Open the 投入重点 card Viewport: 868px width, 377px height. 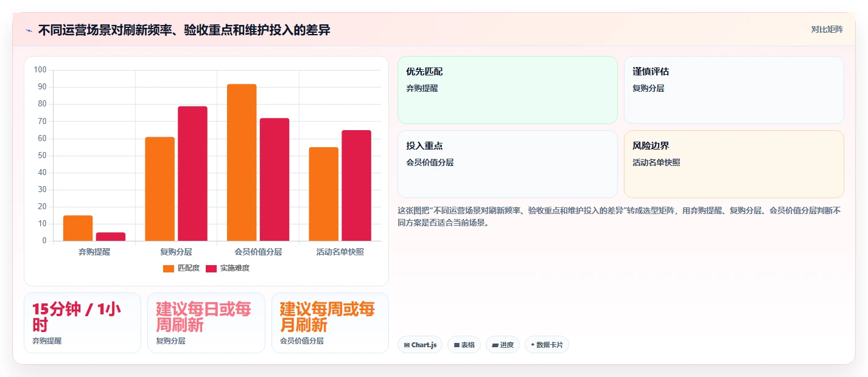pos(508,164)
